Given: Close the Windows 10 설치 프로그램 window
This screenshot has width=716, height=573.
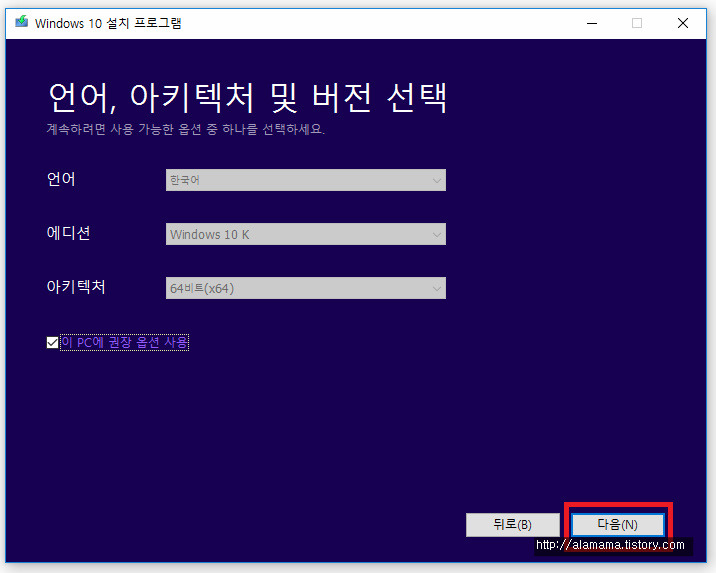Looking at the screenshot, I should pyautogui.click(x=683, y=23).
